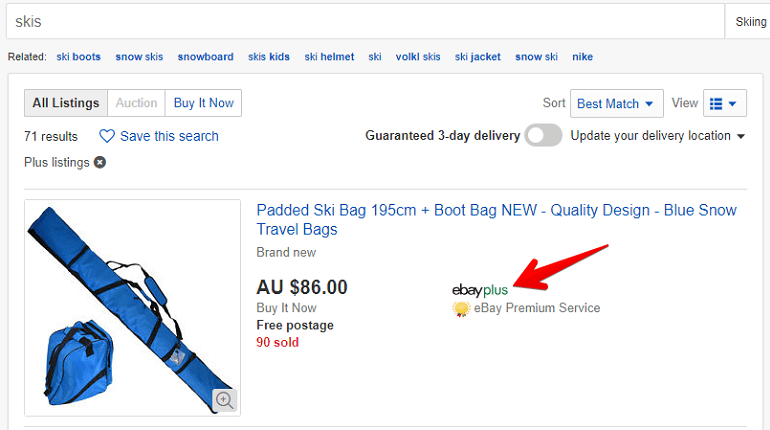Open the Best Match sort dropdown

[617, 103]
